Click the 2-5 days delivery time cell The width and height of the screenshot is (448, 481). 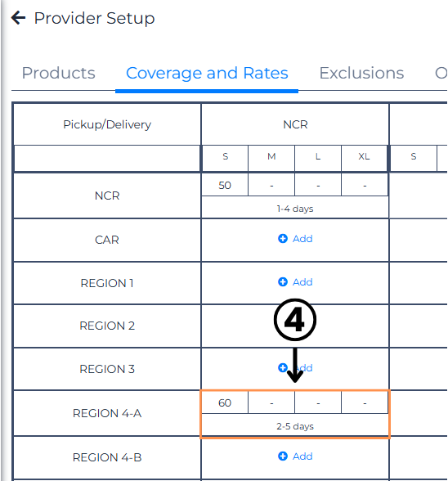coord(295,426)
